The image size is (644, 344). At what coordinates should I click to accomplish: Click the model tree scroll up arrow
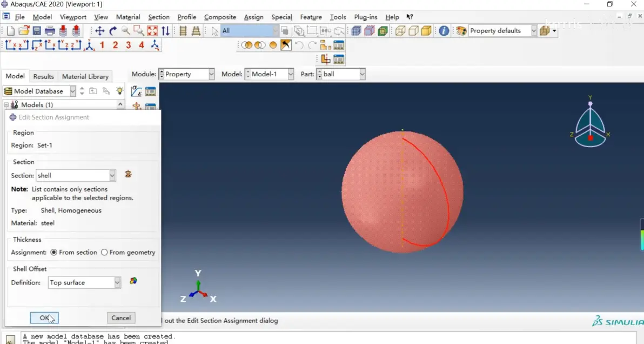[x=120, y=104]
